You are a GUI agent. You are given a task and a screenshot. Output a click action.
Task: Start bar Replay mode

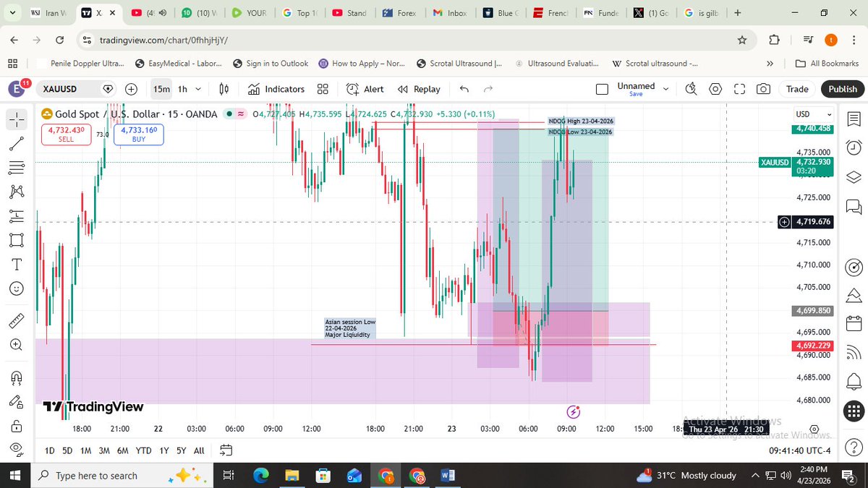(x=419, y=89)
